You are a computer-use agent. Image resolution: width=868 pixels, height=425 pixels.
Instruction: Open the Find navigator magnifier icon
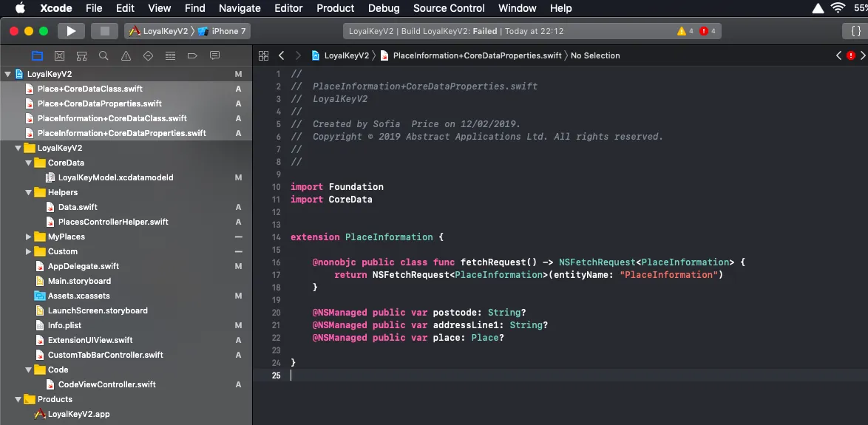tap(104, 55)
